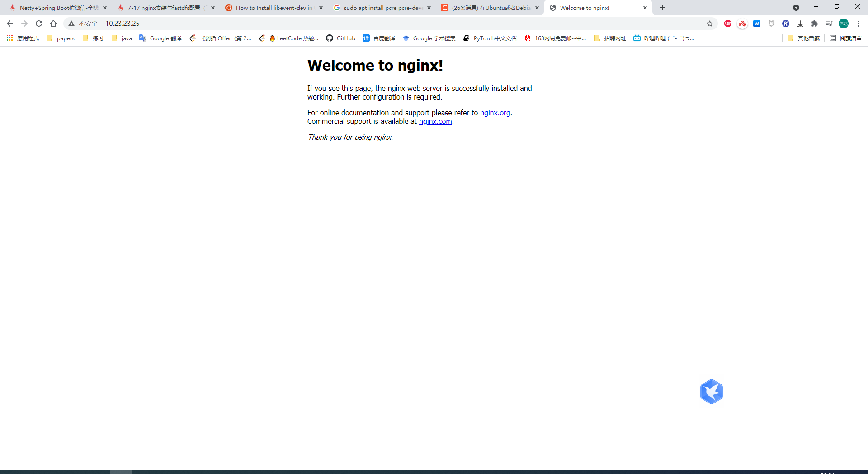Expand the 练习 bookmark folder

pos(93,38)
